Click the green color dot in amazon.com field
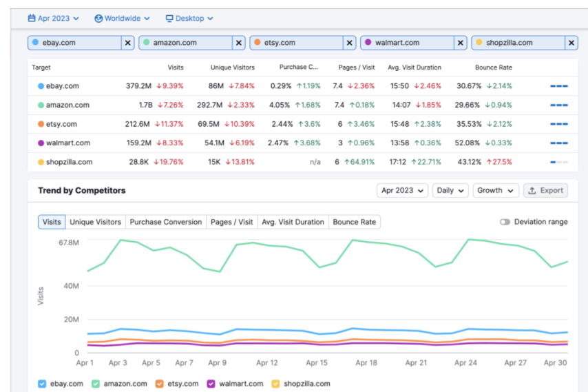 point(146,42)
